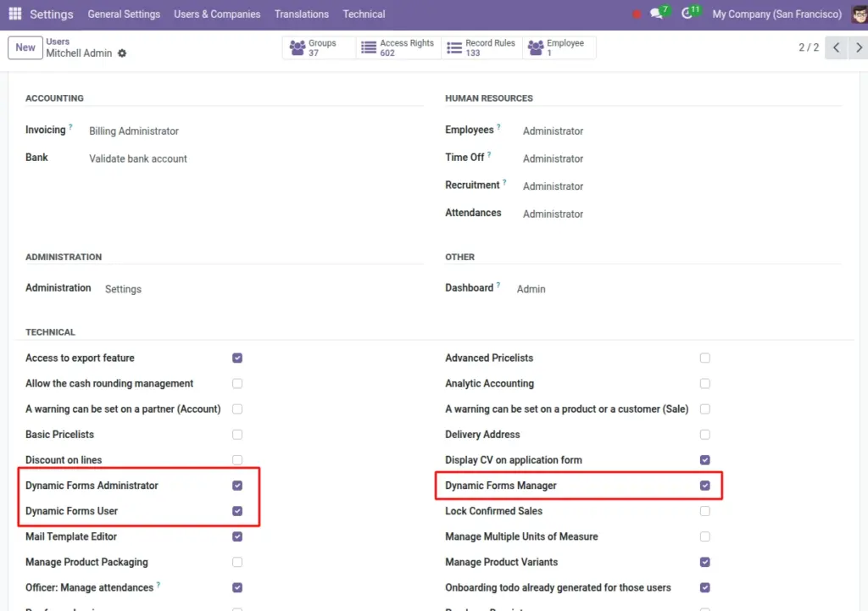Toggle Display CV on application form
The width and height of the screenshot is (868, 611).
click(704, 460)
